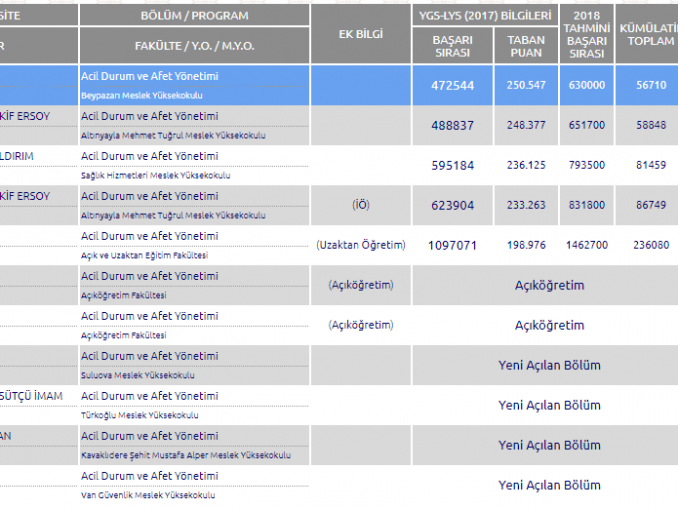Sort by BAŞARI SIRASI column header
The width and height of the screenshot is (678, 509).
point(451,46)
